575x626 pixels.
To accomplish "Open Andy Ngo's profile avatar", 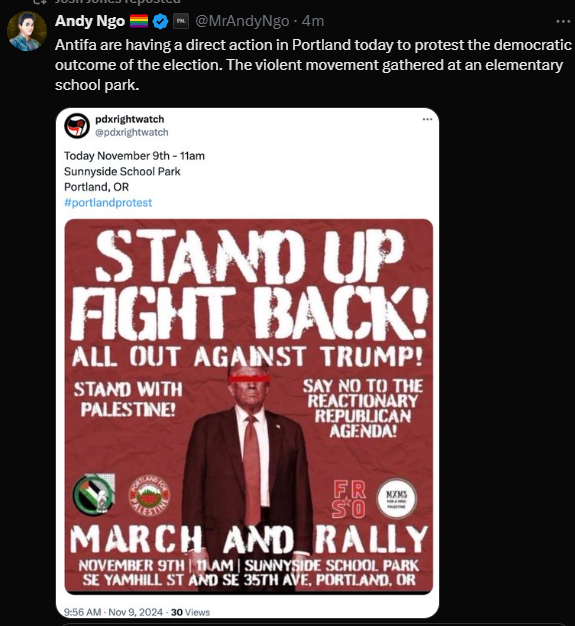I will point(27,31).
